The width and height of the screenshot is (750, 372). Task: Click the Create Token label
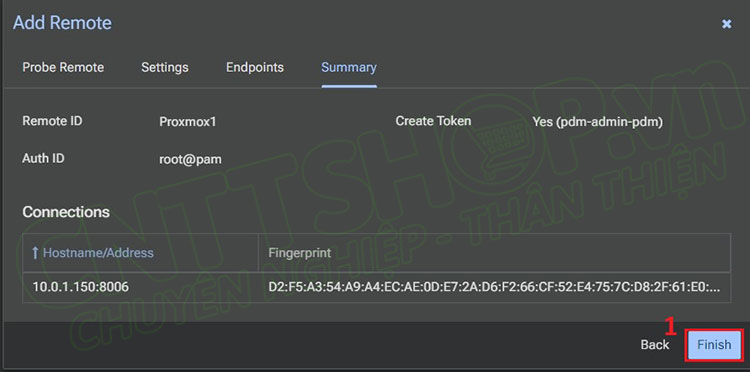pos(433,121)
